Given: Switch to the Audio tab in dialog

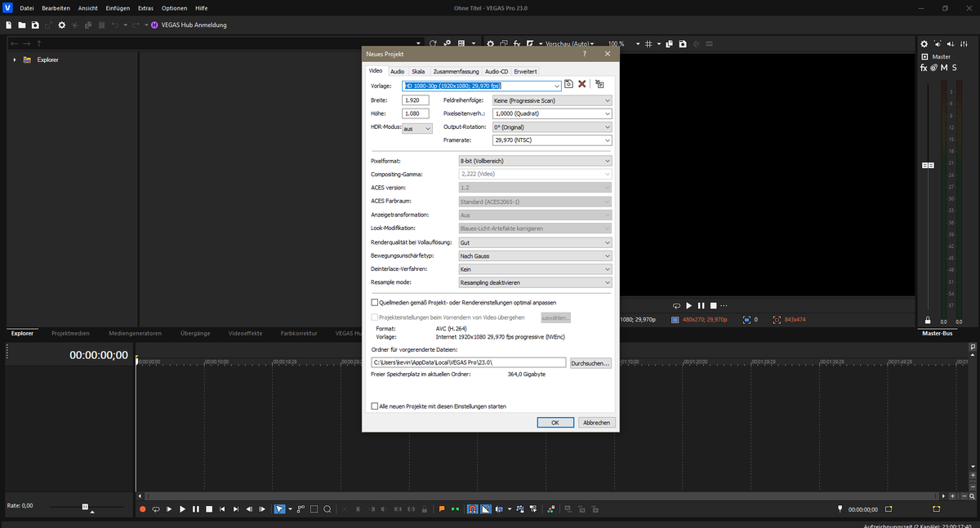Looking at the screenshot, I should click(x=397, y=72).
